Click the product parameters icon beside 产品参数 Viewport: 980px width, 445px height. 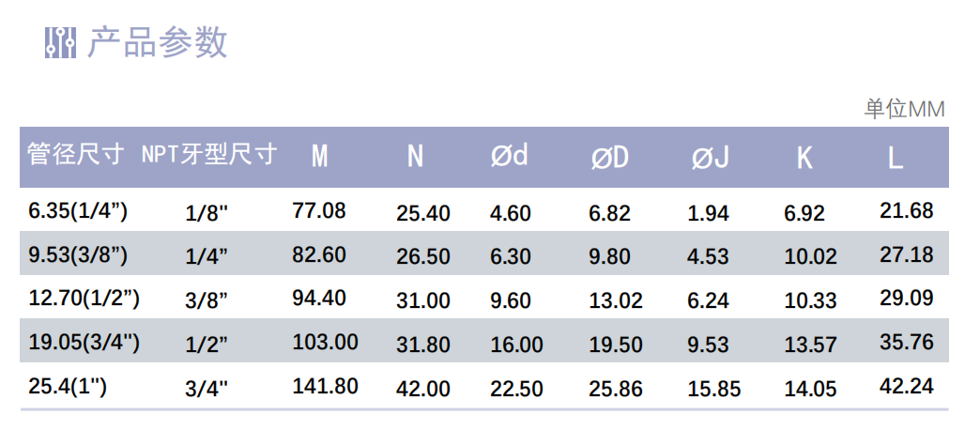click(61, 43)
